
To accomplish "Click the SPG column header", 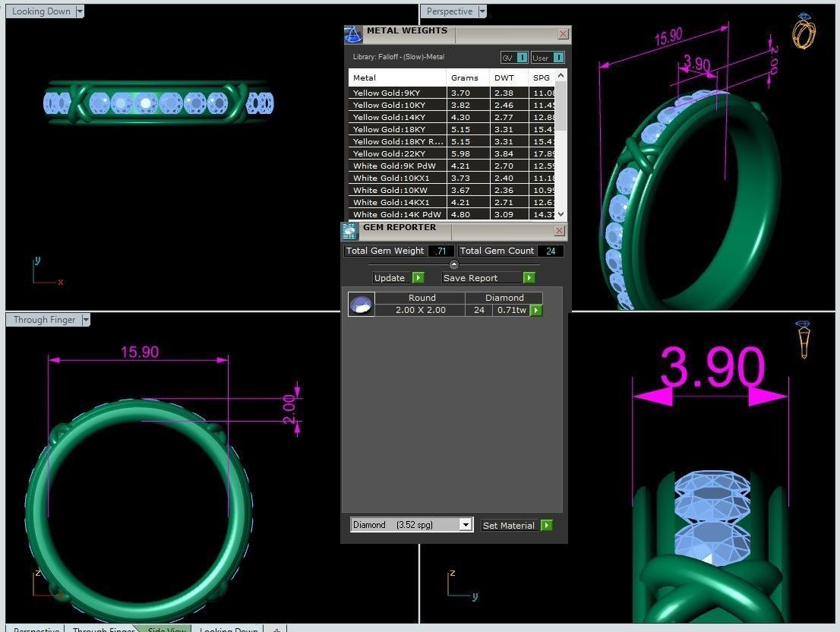I will pyautogui.click(x=542, y=77).
